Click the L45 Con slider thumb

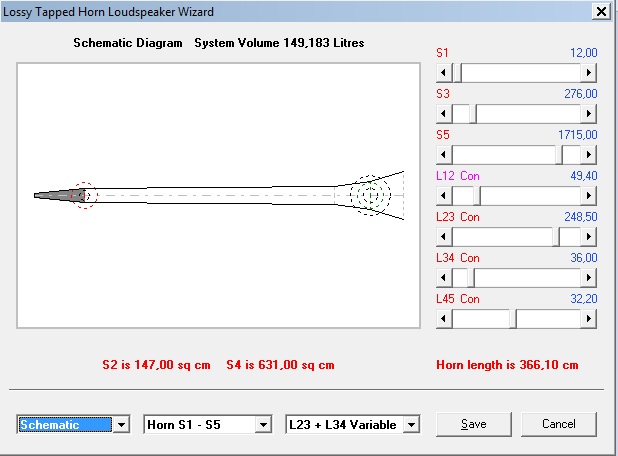[x=513, y=318]
